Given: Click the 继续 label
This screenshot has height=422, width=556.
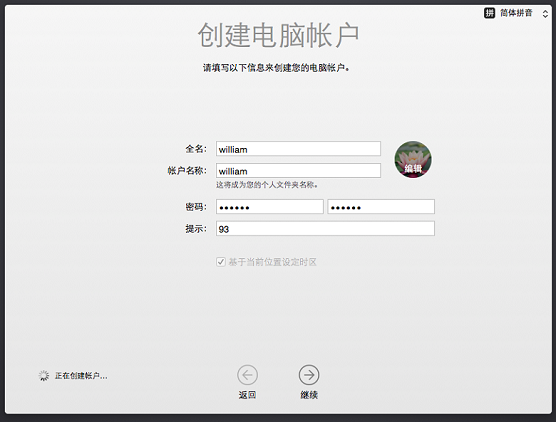Looking at the screenshot, I should click(309, 395).
